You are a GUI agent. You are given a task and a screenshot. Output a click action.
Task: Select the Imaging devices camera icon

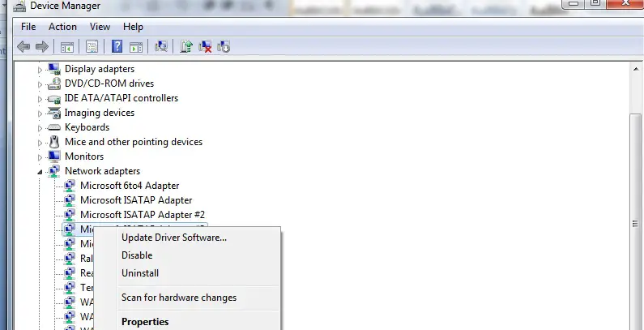[53, 113]
